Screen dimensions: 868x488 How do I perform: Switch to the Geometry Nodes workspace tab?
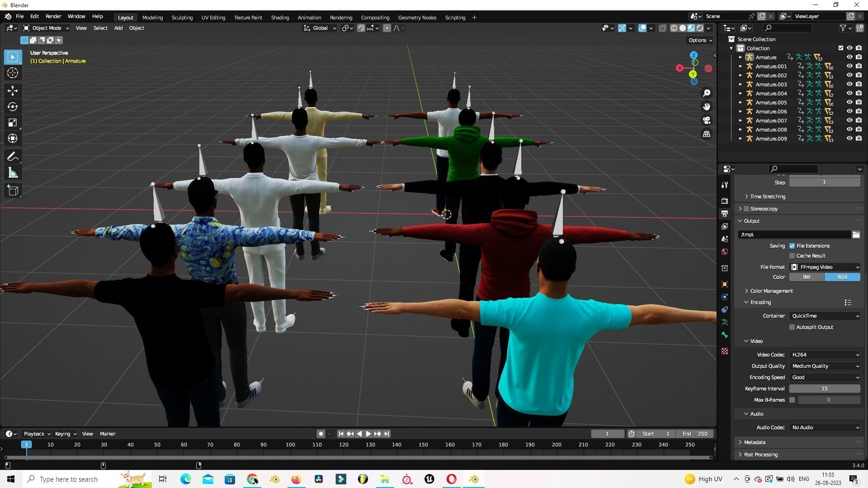(417, 18)
